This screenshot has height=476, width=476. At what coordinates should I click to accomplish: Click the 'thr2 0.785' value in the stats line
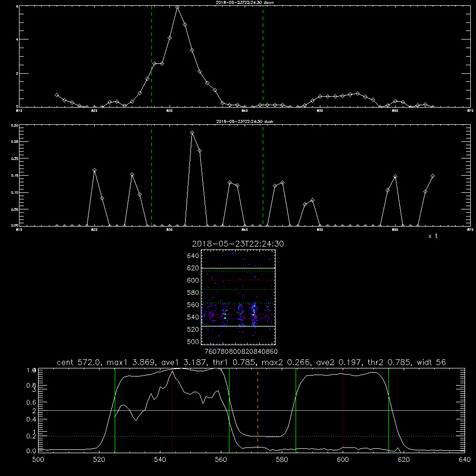[x=389, y=362]
